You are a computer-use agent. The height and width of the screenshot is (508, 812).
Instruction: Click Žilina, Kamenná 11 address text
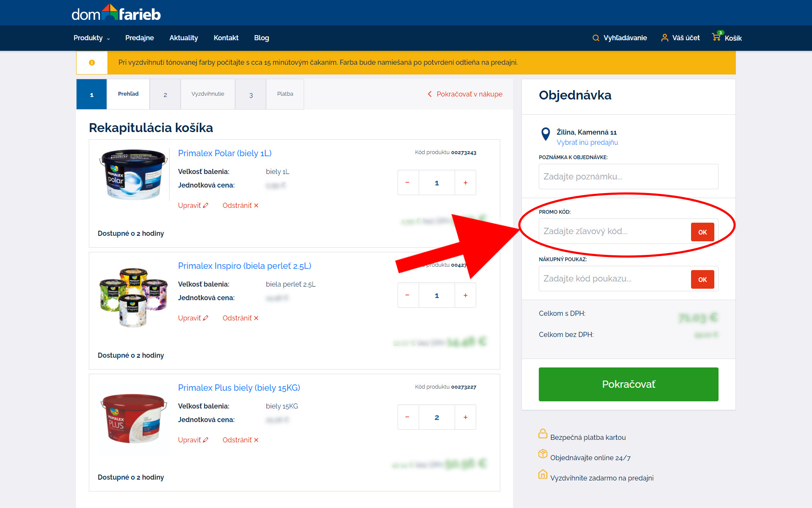[x=587, y=132]
